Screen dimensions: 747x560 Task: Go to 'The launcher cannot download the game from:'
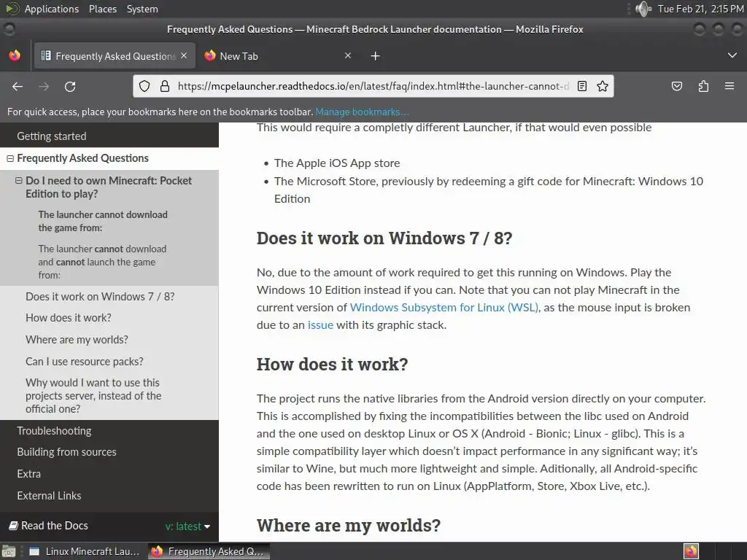(103, 221)
